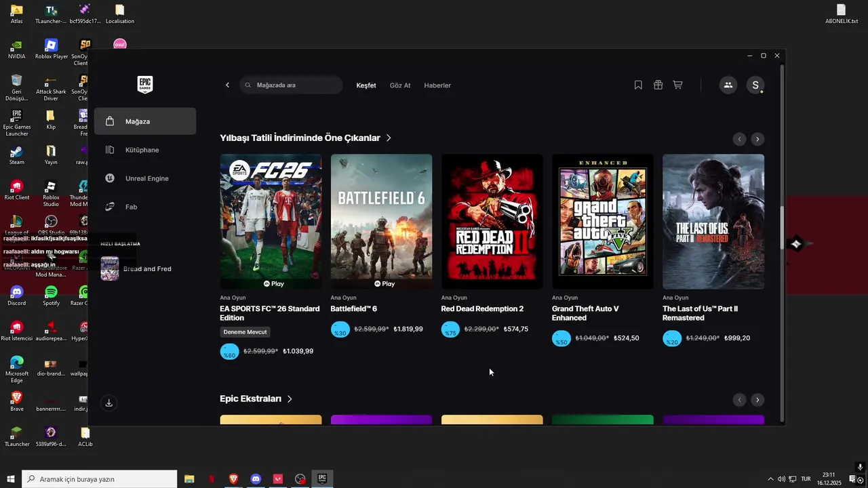868x488 pixels.
Task: Open Mağaza in the Epic sidebar
Action: pyautogui.click(x=145, y=121)
